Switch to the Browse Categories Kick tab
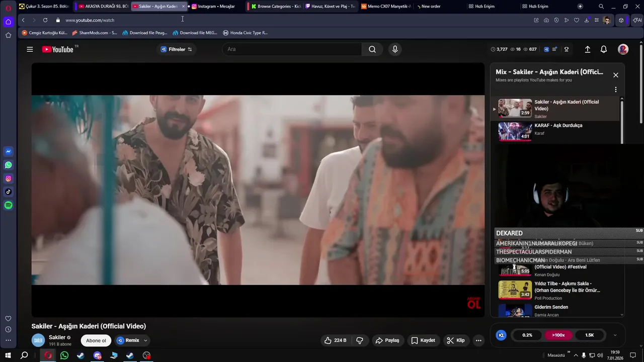The height and width of the screenshot is (362, 644). point(276,7)
